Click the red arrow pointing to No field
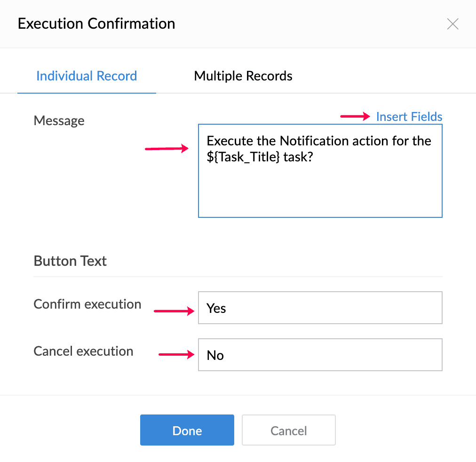476x462 pixels. click(177, 355)
